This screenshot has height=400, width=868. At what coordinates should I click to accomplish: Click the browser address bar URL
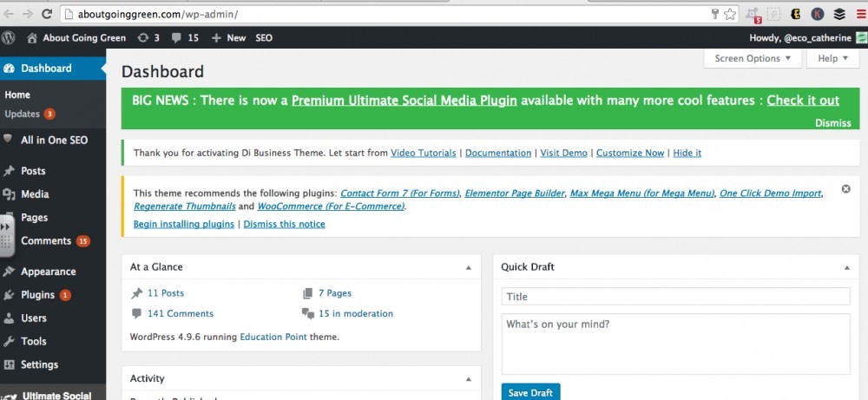pyautogui.click(x=158, y=15)
